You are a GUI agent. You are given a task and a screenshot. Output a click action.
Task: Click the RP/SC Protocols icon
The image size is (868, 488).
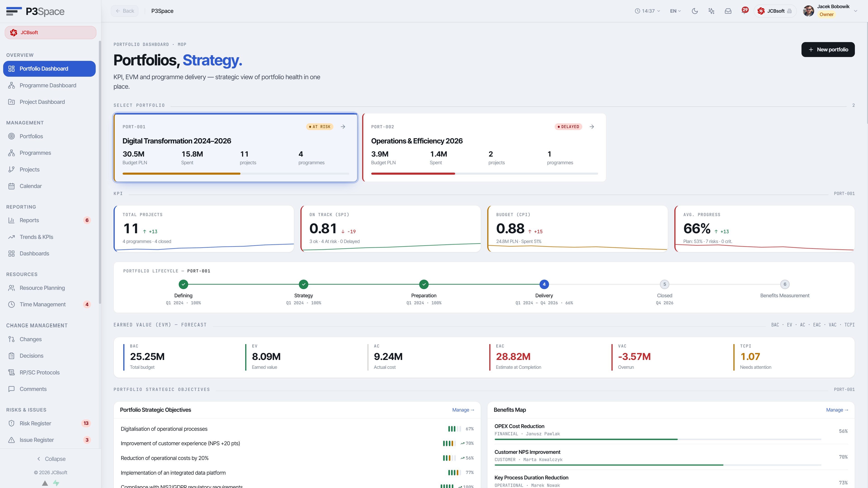12,372
